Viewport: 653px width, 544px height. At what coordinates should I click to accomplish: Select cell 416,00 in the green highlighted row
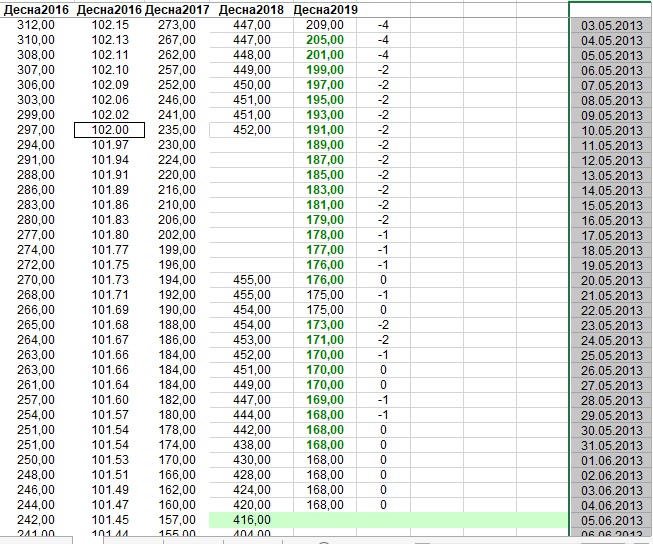[x=251, y=520]
